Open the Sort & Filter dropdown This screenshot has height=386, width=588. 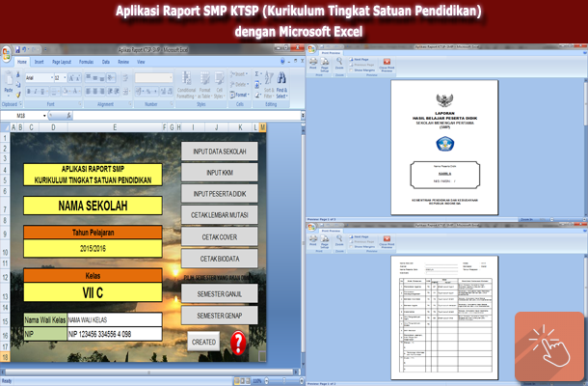269,85
